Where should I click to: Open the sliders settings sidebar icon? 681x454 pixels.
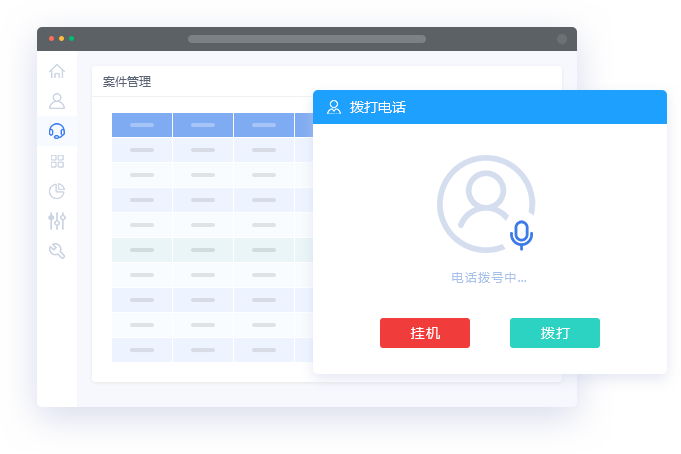coord(57,221)
